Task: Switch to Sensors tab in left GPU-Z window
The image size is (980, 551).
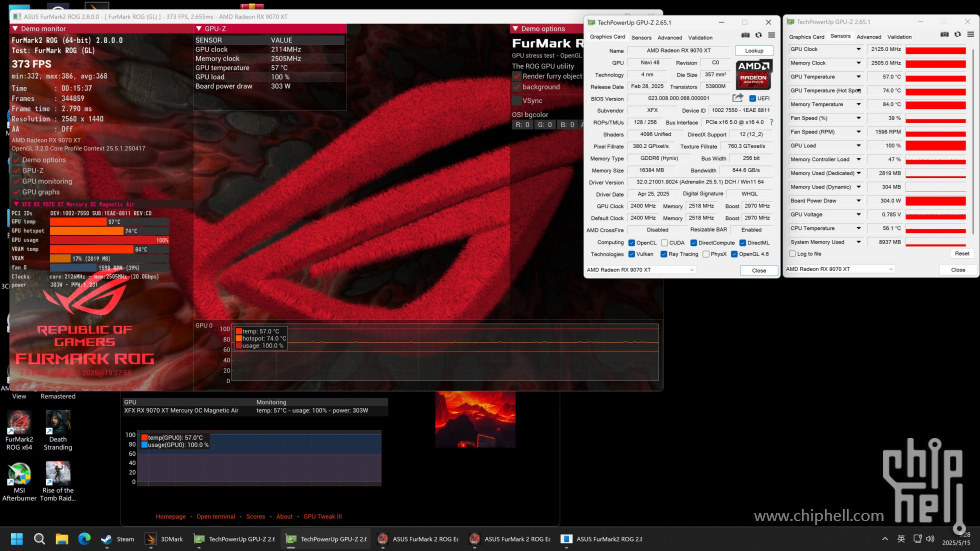Action: pyautogui.click(x=641, y=38)
